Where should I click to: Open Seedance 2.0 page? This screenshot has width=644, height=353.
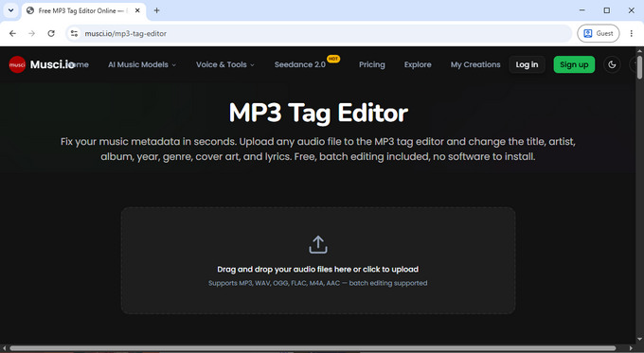pos(300,64)
